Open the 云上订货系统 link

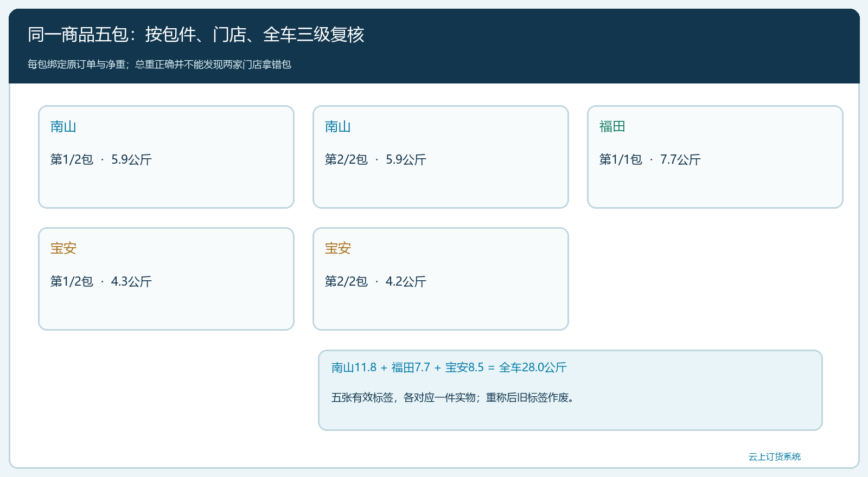[x=775, y=456]
